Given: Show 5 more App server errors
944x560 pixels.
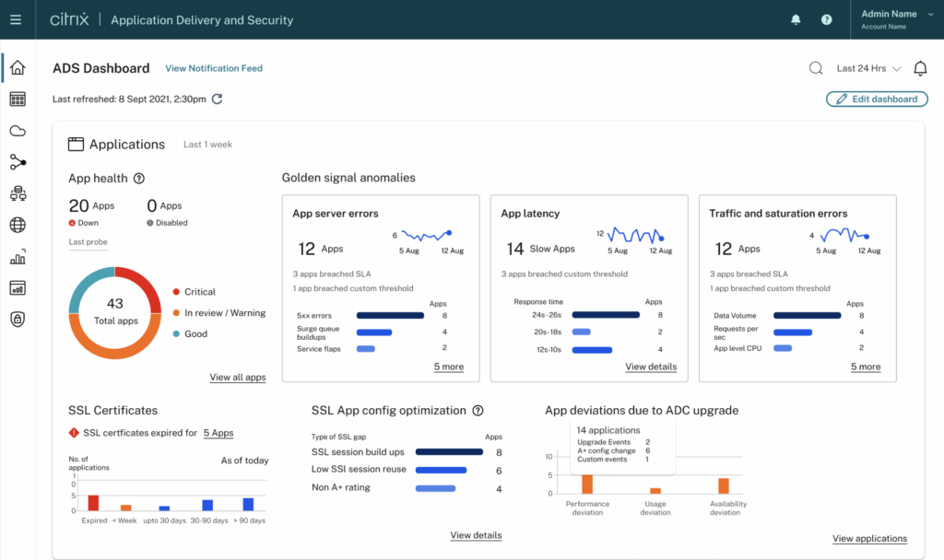Looking at the screenshot, I should 449,367.
